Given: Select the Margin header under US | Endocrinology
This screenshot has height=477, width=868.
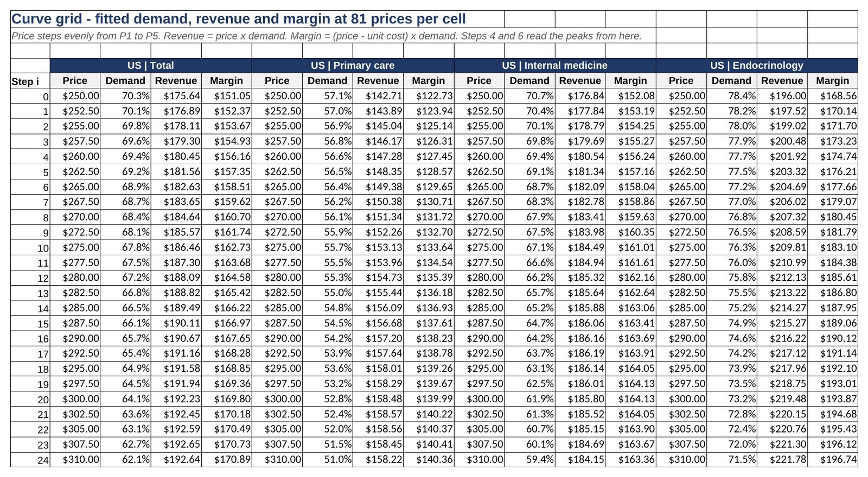Looking at the screenshot, I should click(x=833, y=81).
